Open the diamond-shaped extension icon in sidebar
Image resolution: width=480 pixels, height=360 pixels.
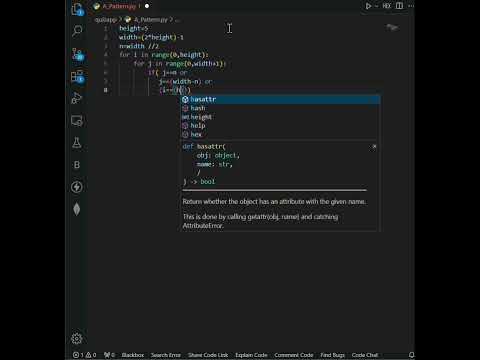[77, 209]
